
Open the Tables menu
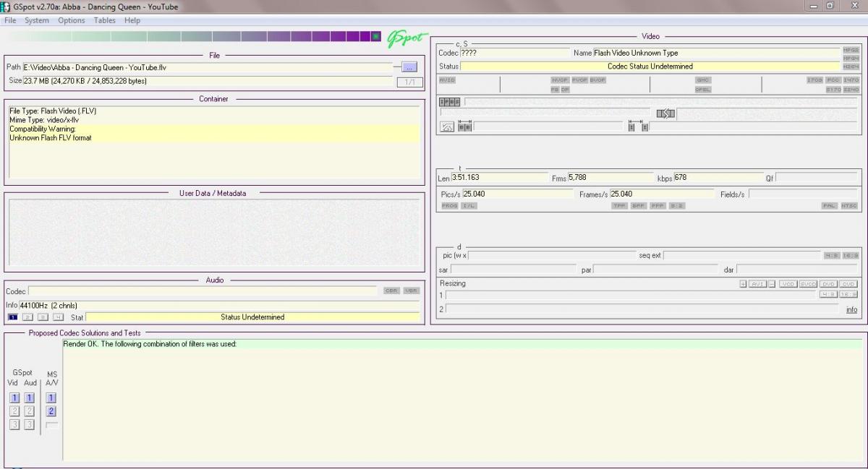[x=105, y=20]
